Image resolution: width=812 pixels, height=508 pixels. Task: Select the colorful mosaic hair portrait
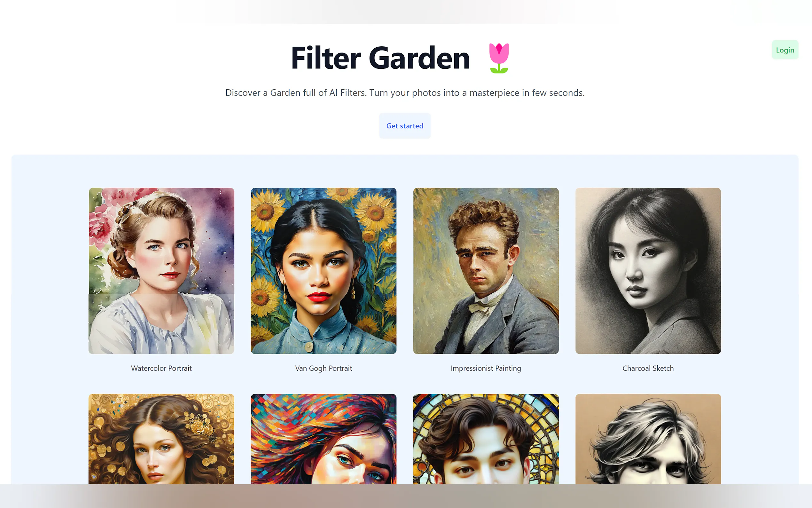[x=324, y=439]
